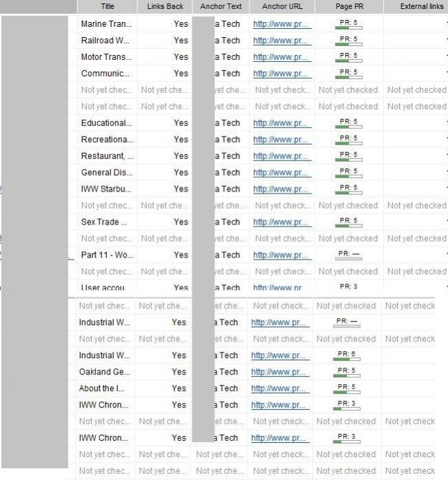Open the About the I... row's anchor link
The width and height of the screenshot is (448, 480).
[280, 388]
